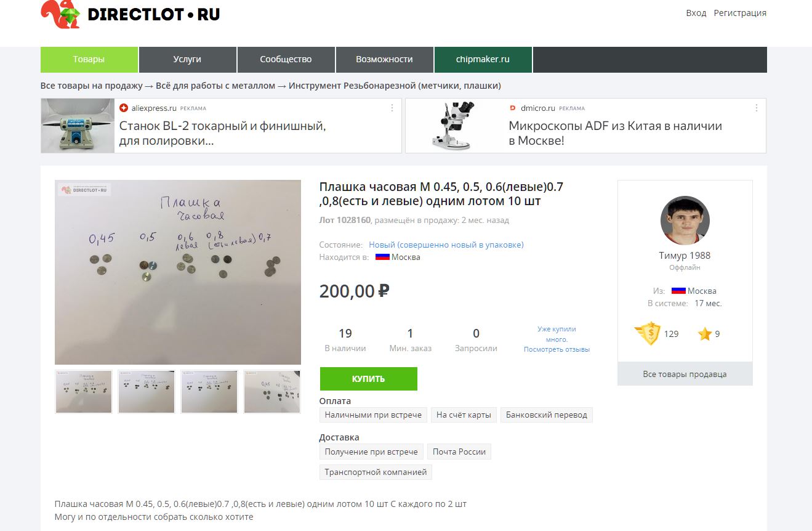Open the Товары tab
The image size is (812, 531).
tap(89, 60)
